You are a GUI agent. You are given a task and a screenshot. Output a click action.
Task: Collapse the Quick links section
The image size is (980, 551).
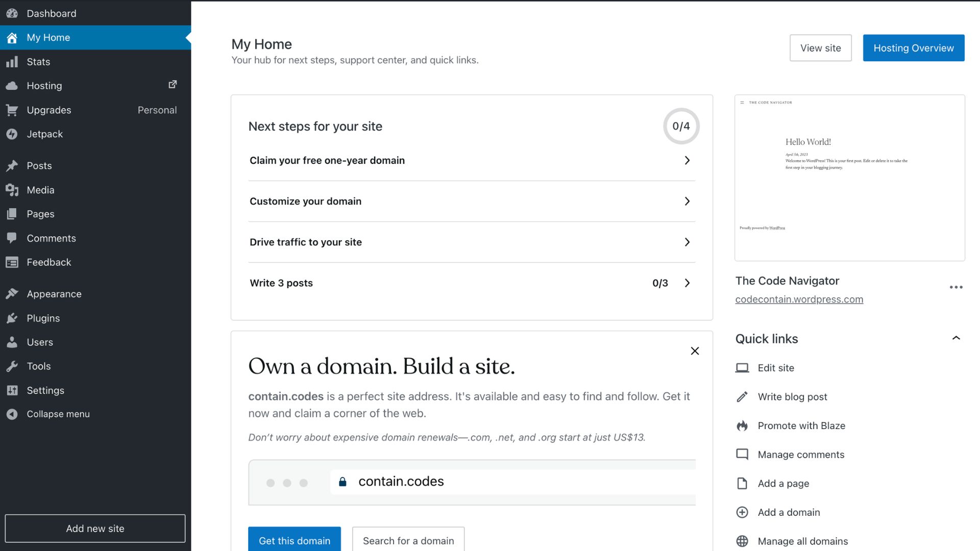956,338
